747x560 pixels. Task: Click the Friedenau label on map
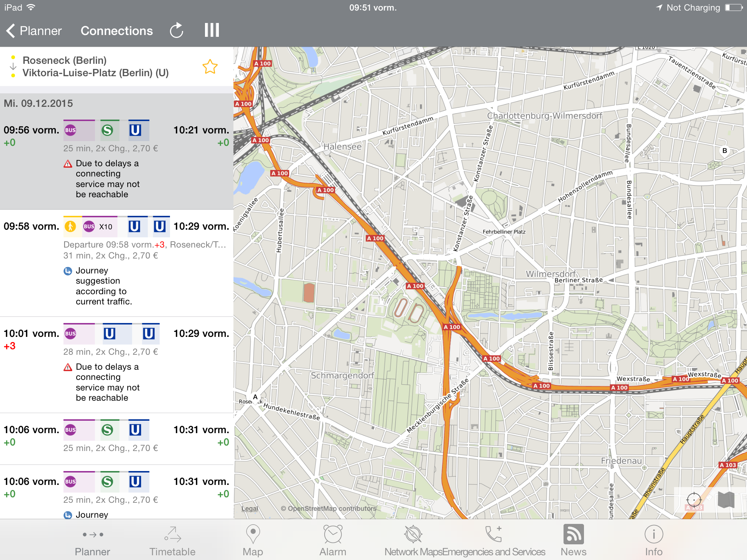(x=621, y=461)
